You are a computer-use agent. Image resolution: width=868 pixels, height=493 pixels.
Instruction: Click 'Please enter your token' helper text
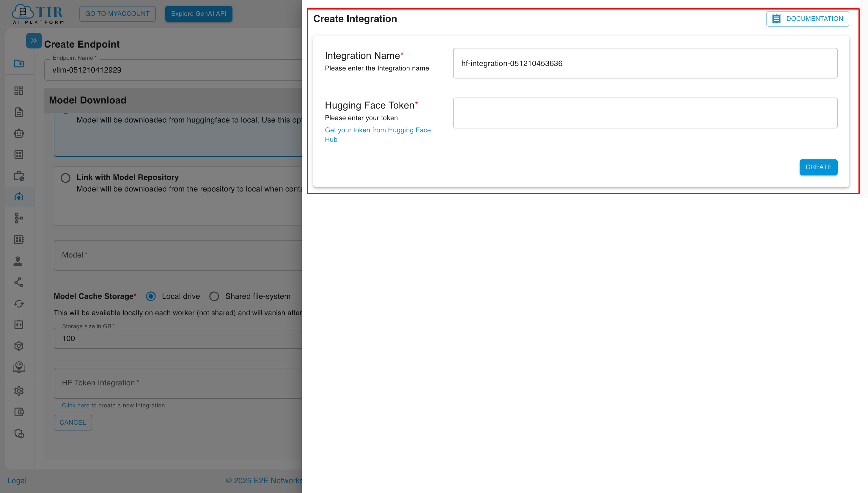pyautogui.click(x=361, y=118)
